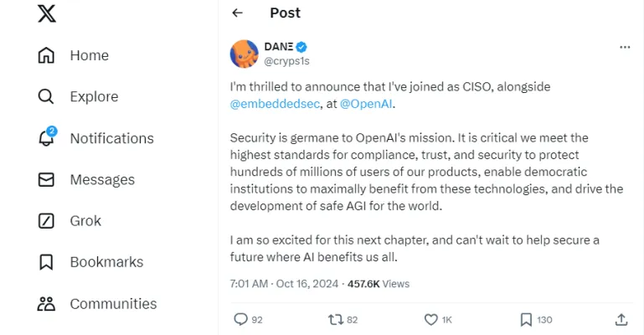644x335 pixels.
Task: Bookmark this post using bookmark icon
Action: pos(526,319)
